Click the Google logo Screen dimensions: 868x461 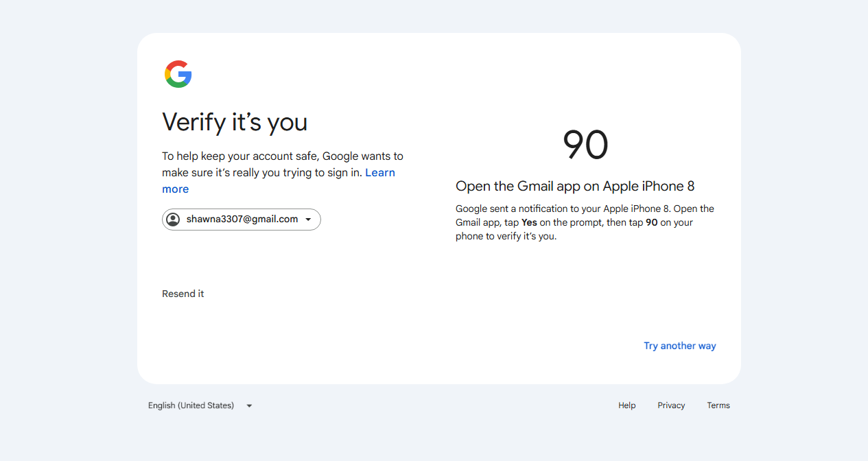click(178, 74)
